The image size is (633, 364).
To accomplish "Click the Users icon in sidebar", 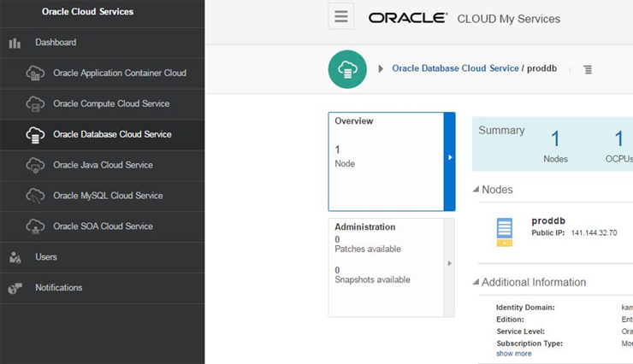I will pyautogui.click(x=15, y=257).
